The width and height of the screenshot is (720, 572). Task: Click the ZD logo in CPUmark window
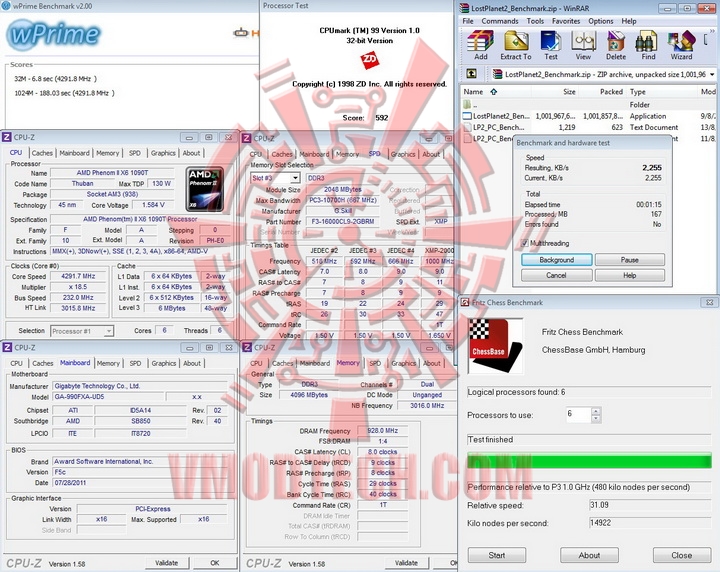pyautogui.click(x=369, y=60)
